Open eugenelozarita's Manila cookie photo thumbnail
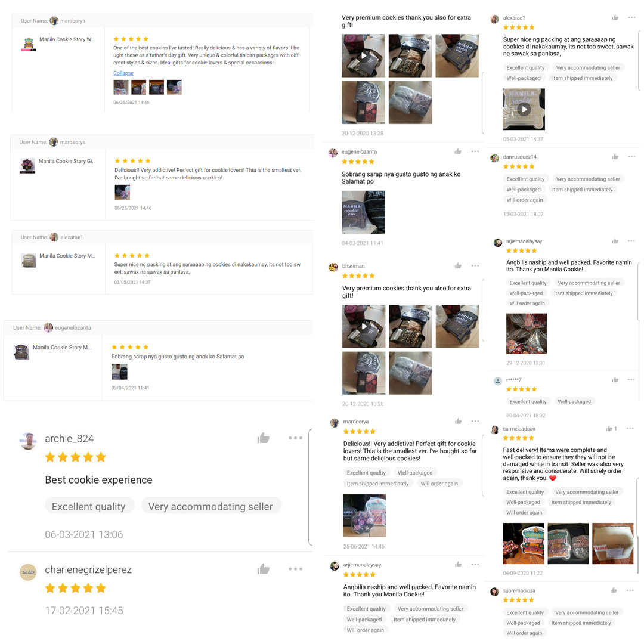 click(364, 212)
